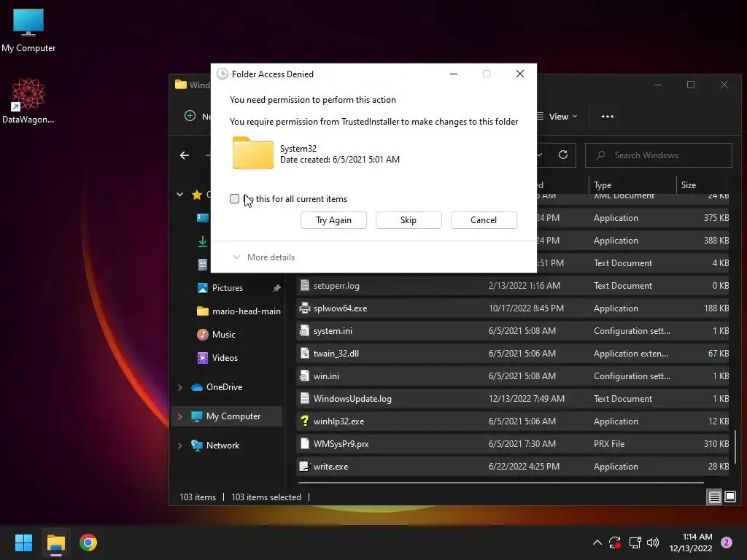Image resolution: width=747 pixels, height=560 pixels.
Task: Click the '310 KB' size cell
Action: (716, 444)
